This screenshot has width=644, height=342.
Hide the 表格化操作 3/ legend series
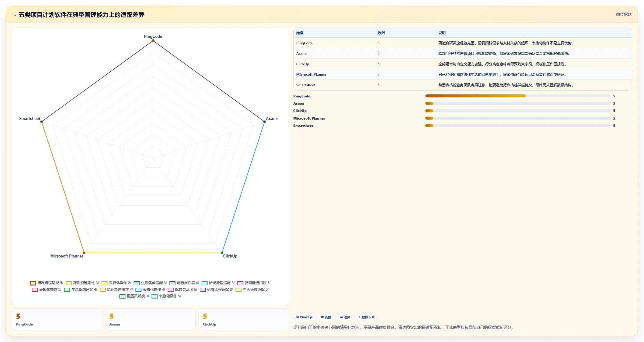point(46,290)
